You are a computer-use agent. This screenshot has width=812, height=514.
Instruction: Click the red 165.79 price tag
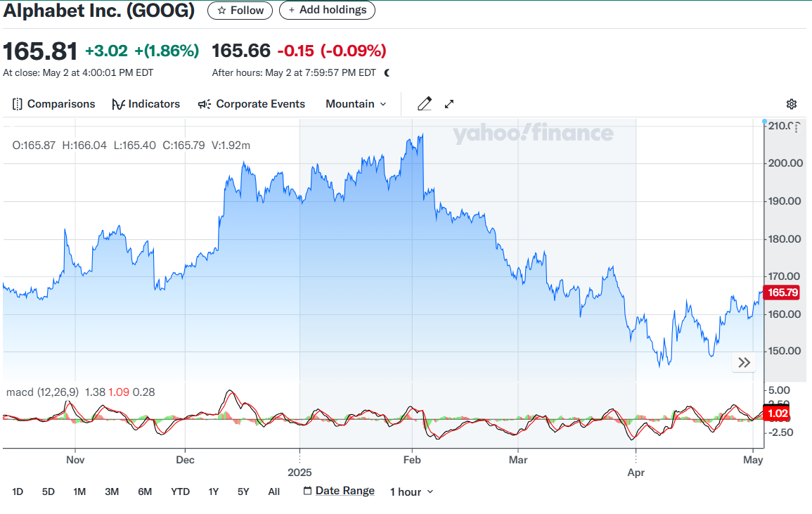point(782,293)
